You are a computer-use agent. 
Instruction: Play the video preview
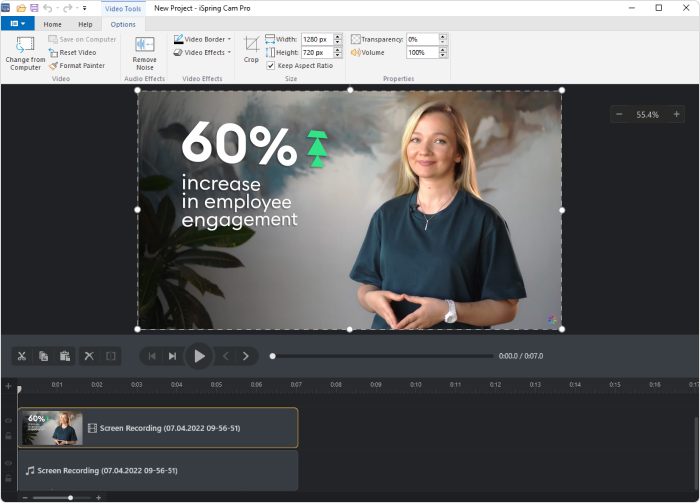199,356
